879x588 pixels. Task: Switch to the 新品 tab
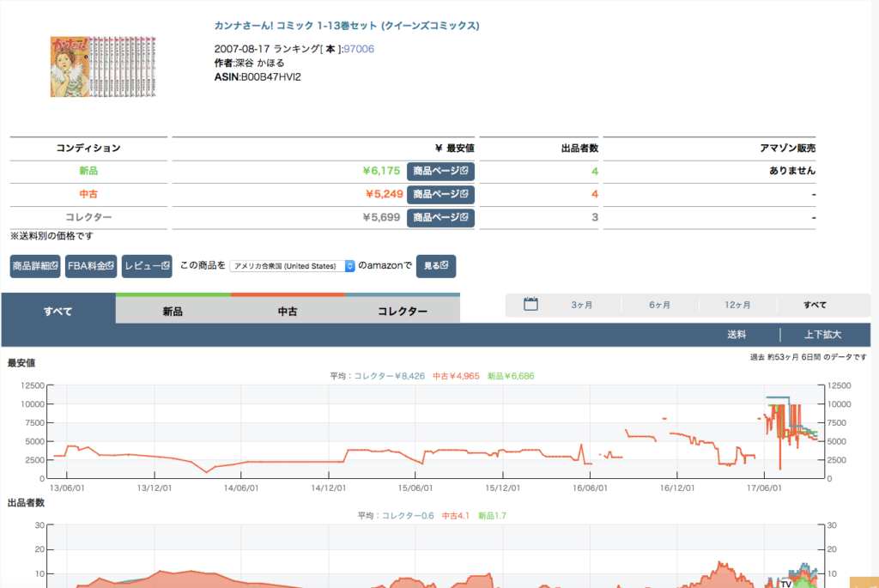(173, 311)
